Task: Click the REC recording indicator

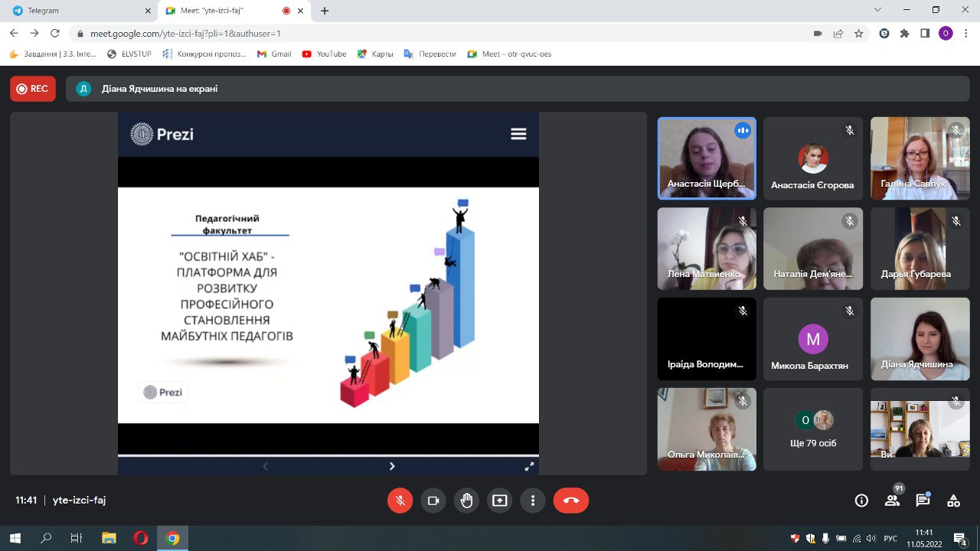Action: point(32,89)
